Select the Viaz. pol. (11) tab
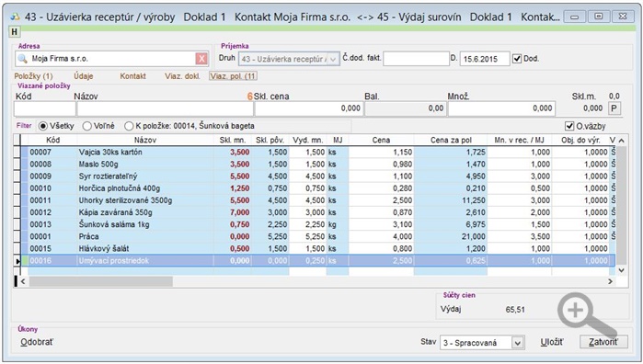This screenshot has height=364, width=643. (x=233, y=76)
